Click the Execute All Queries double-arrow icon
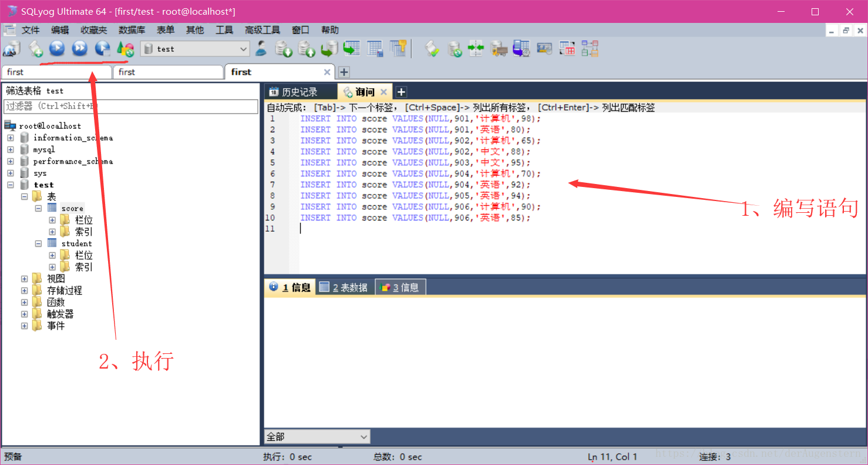Screen dimensions: 868x465 80,48
